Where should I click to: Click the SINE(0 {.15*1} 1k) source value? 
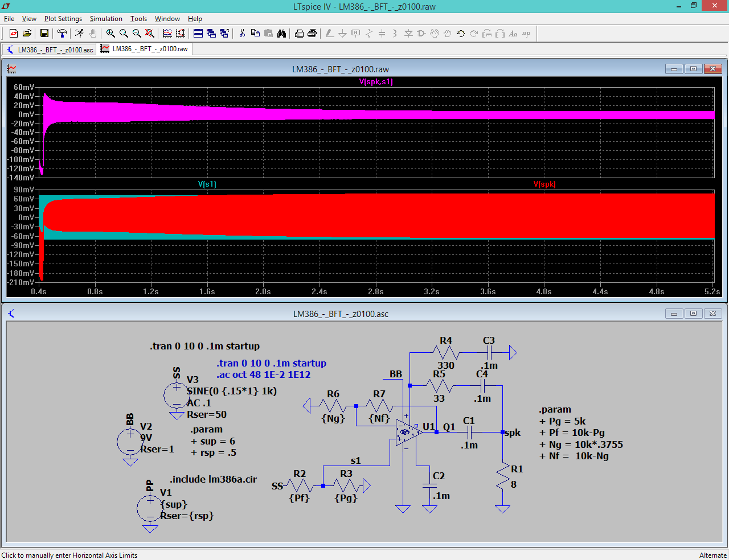pyautogui.click(x=232, y=391)
